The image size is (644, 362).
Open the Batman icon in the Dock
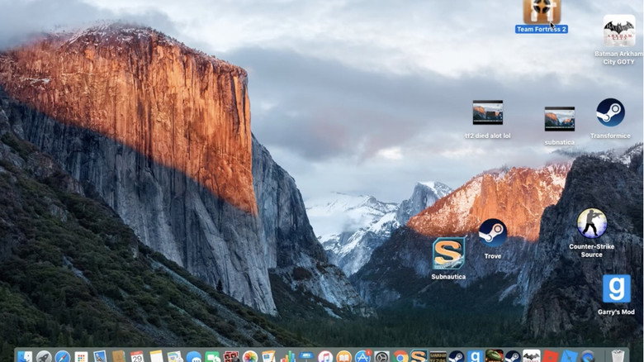click(532, 357)
